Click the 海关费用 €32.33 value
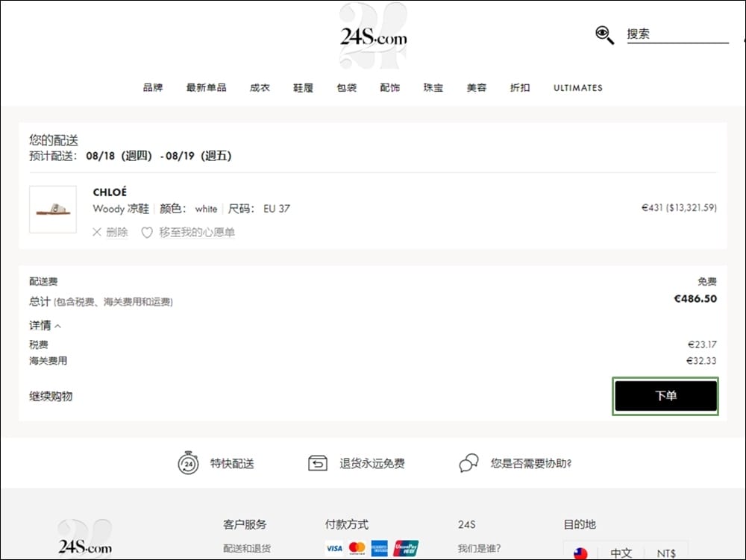Screen dimensions: 746x560 tap(701, 361)
